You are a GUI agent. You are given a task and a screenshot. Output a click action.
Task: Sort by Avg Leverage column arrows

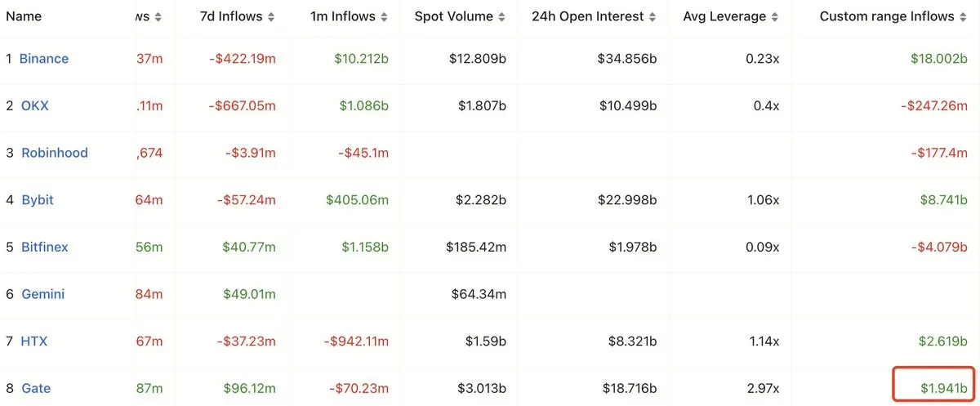775,16
